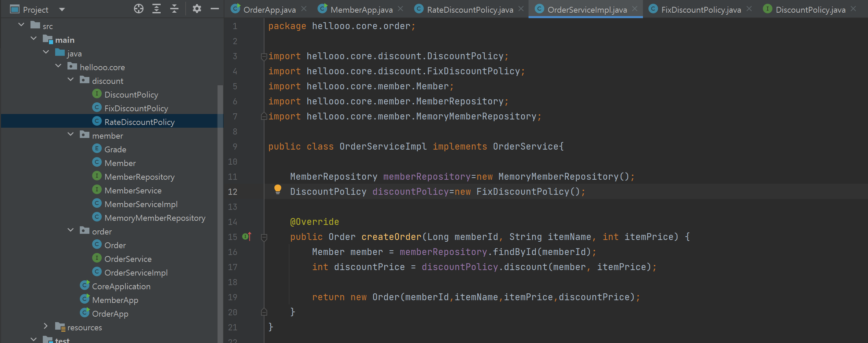Switch to the DiscountPolicy.java tab
This screenshot has width=868, height=343.
pyautogui.click(x=810, y=10)
